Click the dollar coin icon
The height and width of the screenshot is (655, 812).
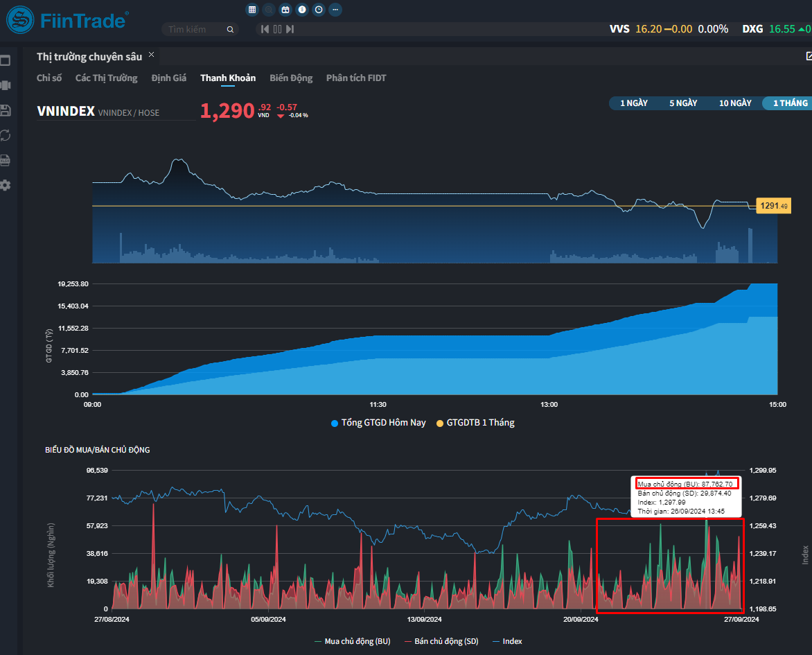point(302,9)
